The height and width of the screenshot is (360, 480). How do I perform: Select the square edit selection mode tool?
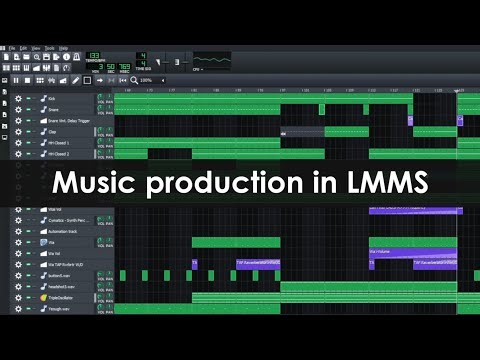(87, 80)
